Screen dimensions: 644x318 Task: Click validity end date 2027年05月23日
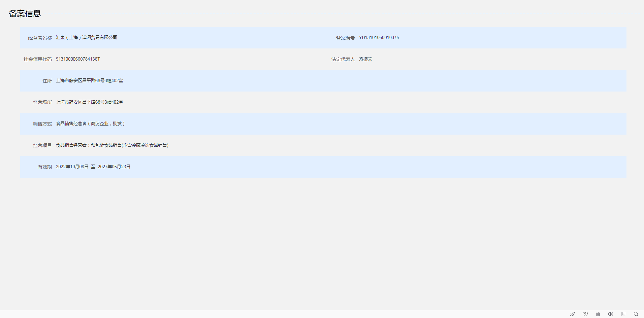pos(114,167)
